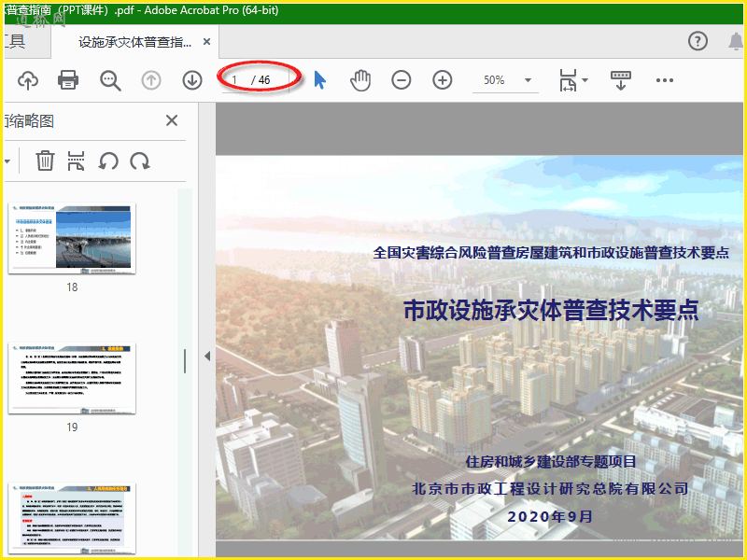Open the help question mark icon
The height and width of the screenshot is (560, 747).
point(698,41)
